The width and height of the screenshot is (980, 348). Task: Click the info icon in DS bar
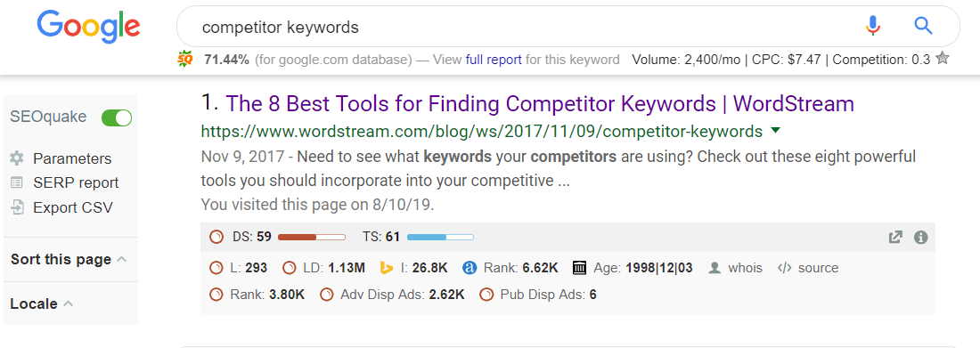tap(920, 238)
